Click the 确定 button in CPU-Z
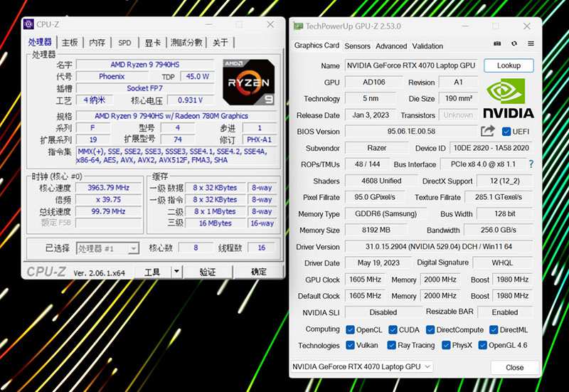Screen dimensions: 569x392 [259, 272]
